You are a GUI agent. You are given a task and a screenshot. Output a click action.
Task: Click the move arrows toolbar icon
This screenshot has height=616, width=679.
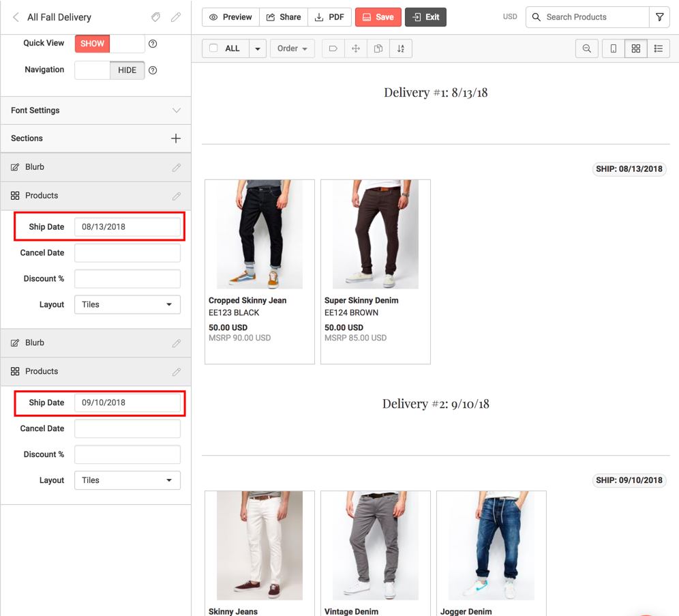pyautogui.click(x=356, y=48)
